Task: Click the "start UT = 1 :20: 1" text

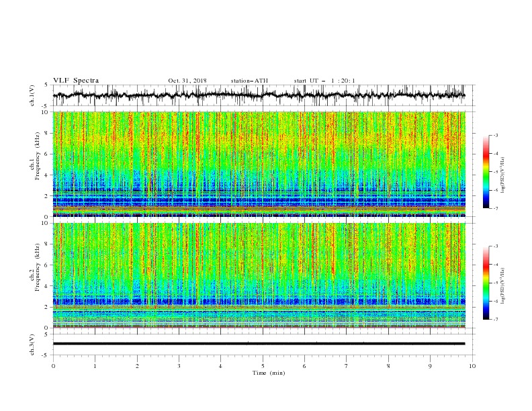Action: point(324,81)
